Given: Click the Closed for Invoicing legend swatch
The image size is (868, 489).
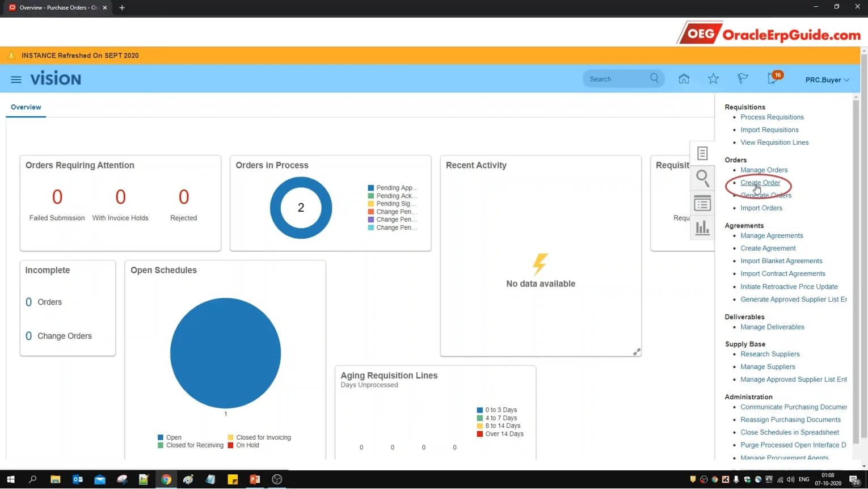Looking at the screenshot, I should click(x=230, y=437).
